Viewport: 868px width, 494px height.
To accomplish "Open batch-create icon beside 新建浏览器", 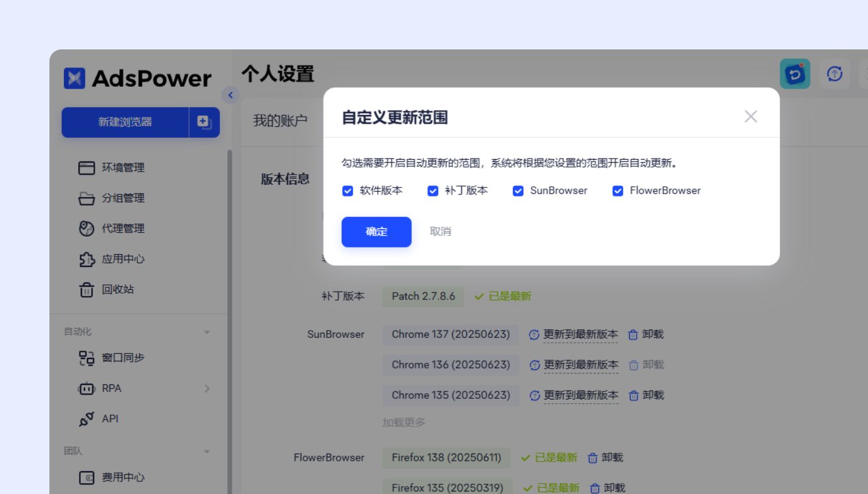I will pyautogui.click(x=204, y=122).
